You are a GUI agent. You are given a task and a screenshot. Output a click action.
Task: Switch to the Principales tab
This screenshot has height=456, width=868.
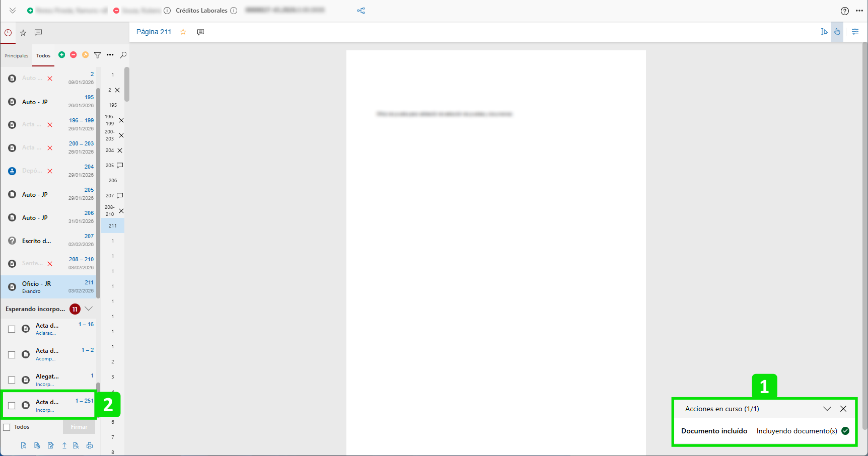point(16,56)
